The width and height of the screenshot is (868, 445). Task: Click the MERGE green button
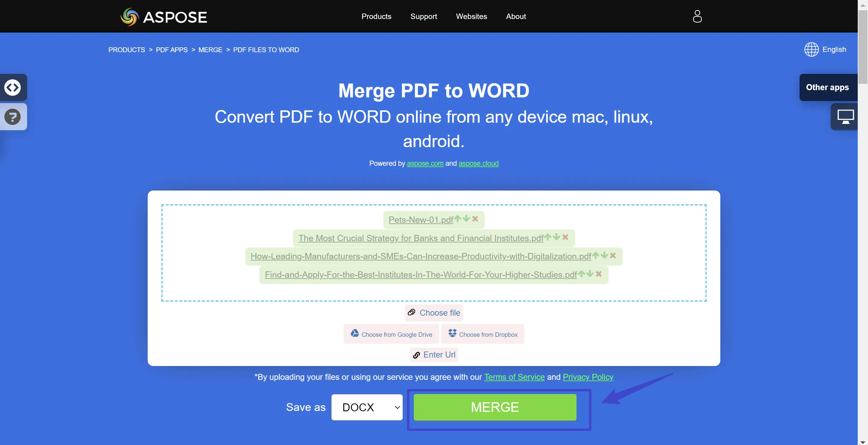coord(495,407)
